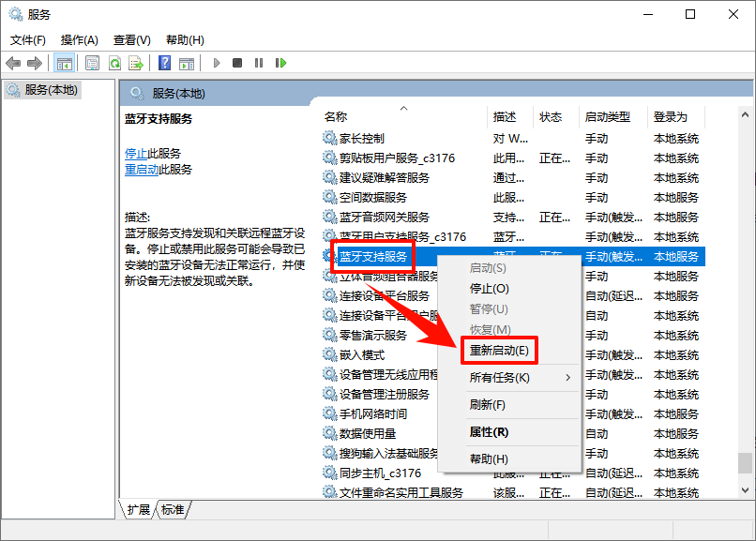Click the 重启动 link for this service

click(x=142, y=170)
